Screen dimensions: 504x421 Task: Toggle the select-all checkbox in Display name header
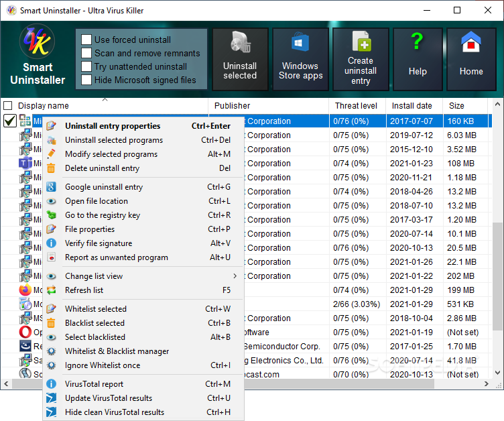8,105
